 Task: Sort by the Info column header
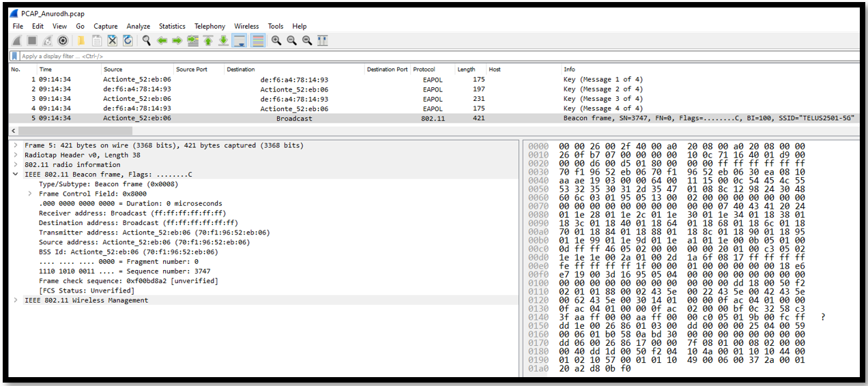(710, 70)
